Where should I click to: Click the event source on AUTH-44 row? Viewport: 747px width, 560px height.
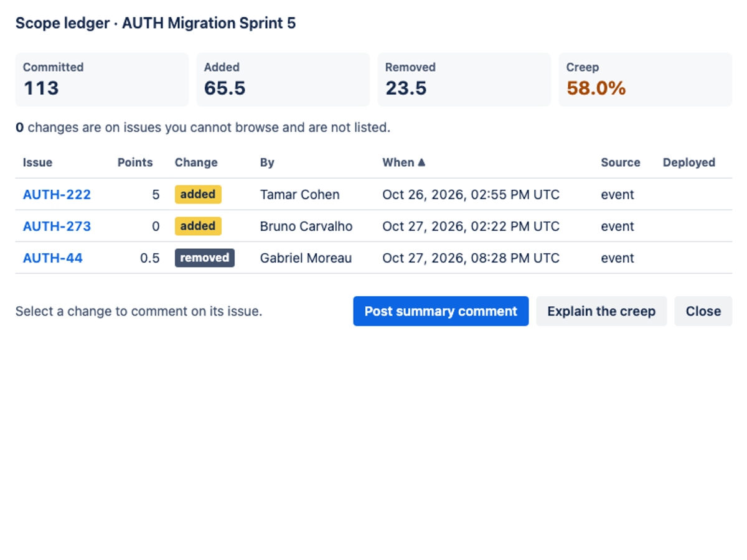click(618, 258)
